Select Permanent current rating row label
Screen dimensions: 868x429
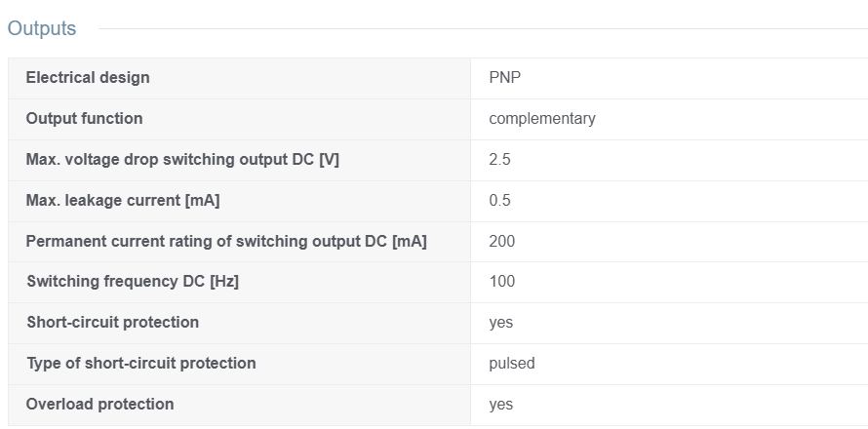point(226,242)
